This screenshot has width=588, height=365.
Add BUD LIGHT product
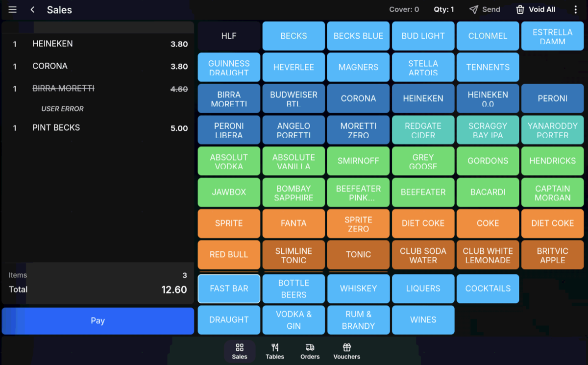(423, 36)
